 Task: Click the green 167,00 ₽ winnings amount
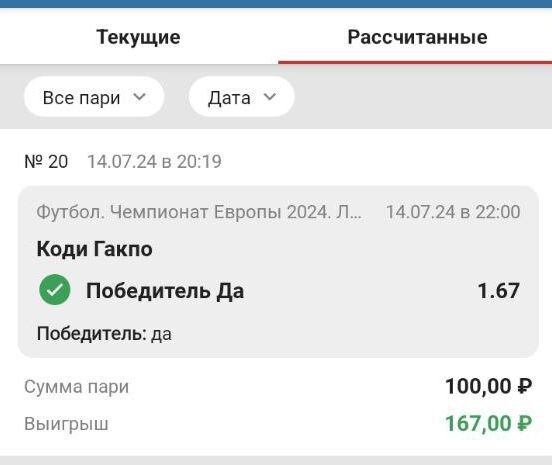[x=489, y=423]
